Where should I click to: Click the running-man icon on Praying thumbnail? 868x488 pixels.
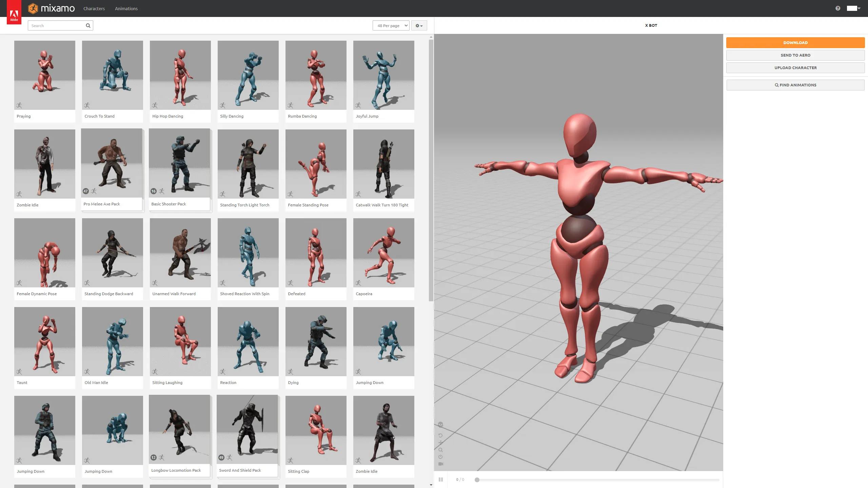tap(19, 105)
